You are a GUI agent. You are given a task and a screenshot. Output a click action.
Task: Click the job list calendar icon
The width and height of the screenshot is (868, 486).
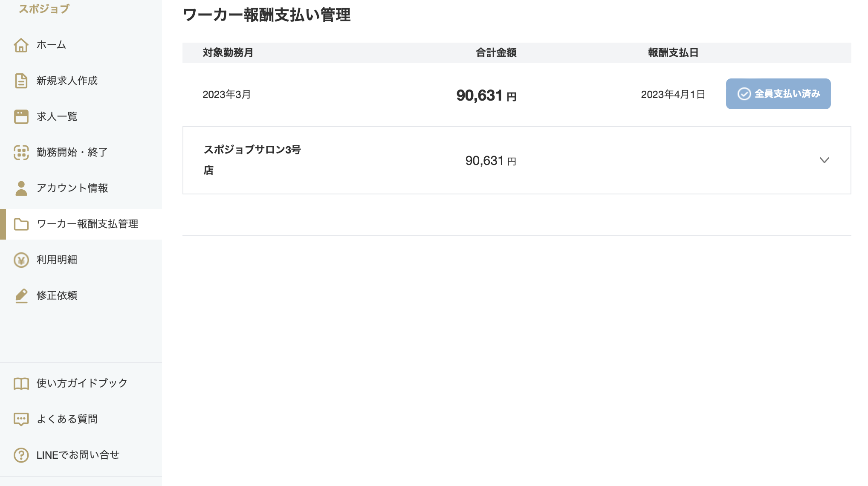click(21, 116)
